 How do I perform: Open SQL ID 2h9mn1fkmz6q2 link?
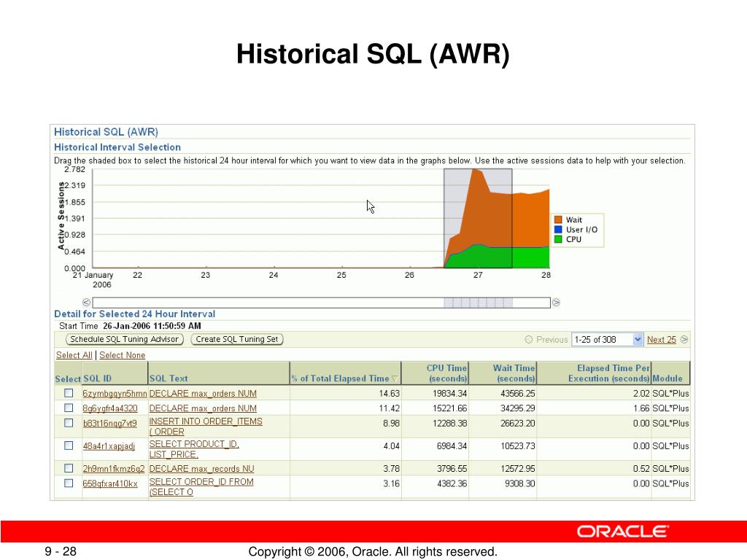tap(113, 469)
